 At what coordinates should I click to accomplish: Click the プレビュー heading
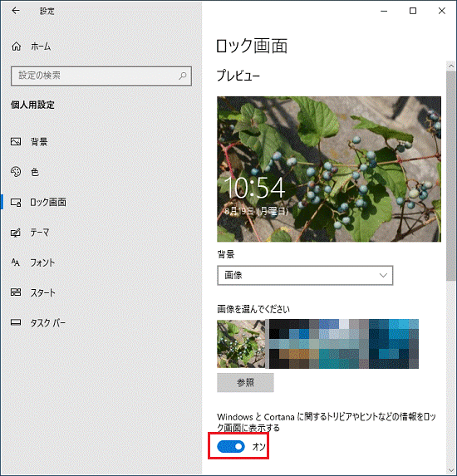tap(238, 76)
